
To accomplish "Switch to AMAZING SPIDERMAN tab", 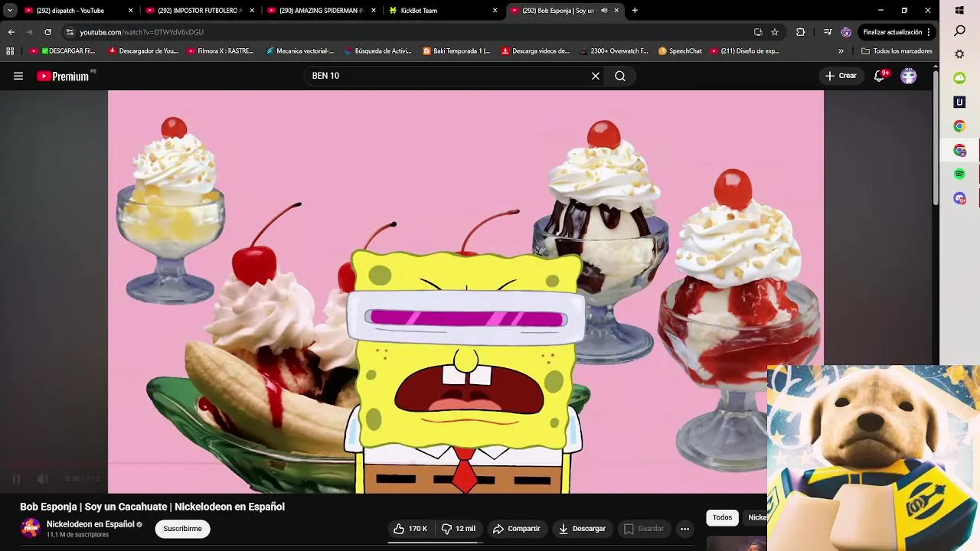I will coord(320,11).
